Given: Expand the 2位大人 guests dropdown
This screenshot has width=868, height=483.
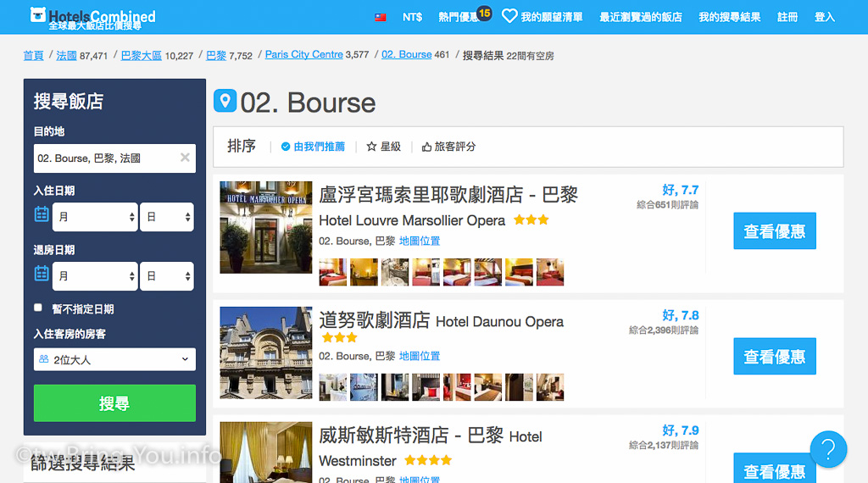Looking at the screenshot, I should (x=114, y=359).
